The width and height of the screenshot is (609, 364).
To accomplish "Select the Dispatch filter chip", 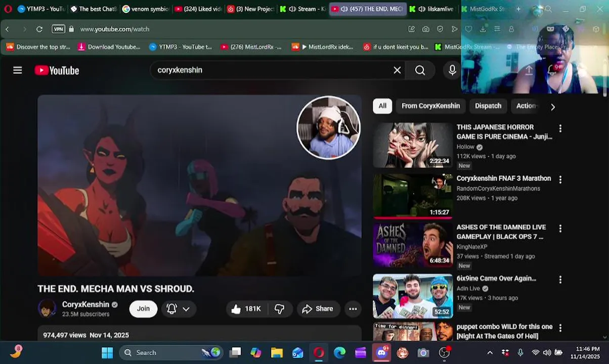I will pyautogui.click(x=488, y=106).
